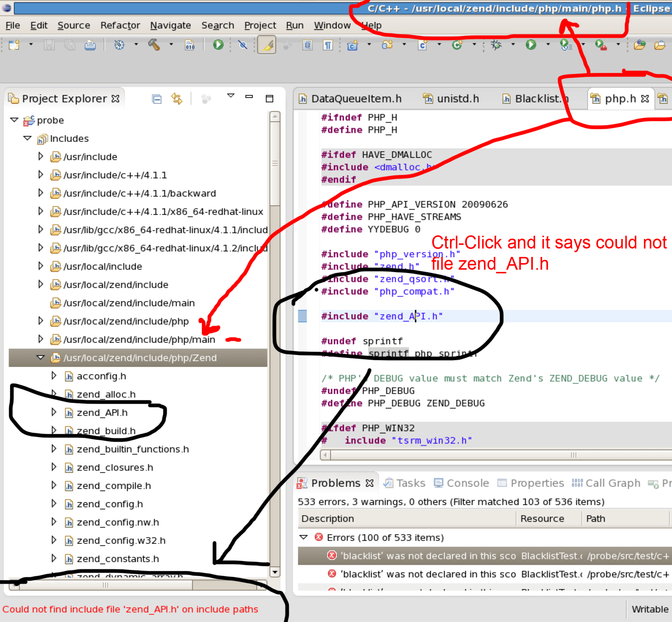Print the current file
Screen dimensions: 672x622
point(91,45)
